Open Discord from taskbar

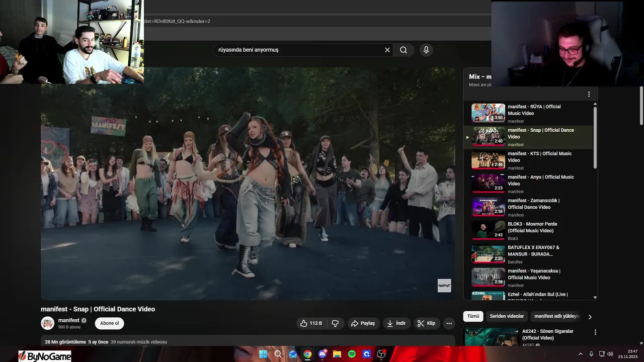323,354
